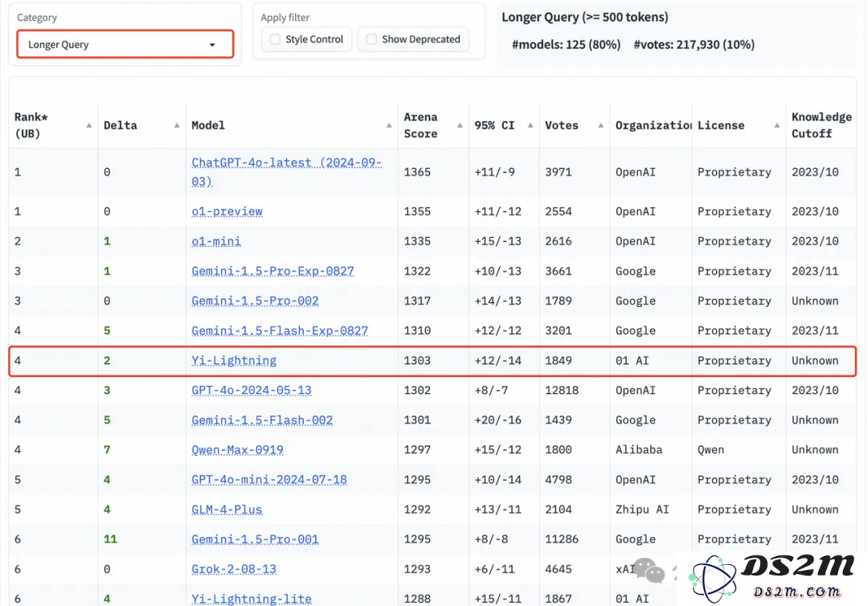
Task: Open the o1-preview model link
Action: pyautogui.click(x=227, y=211)
